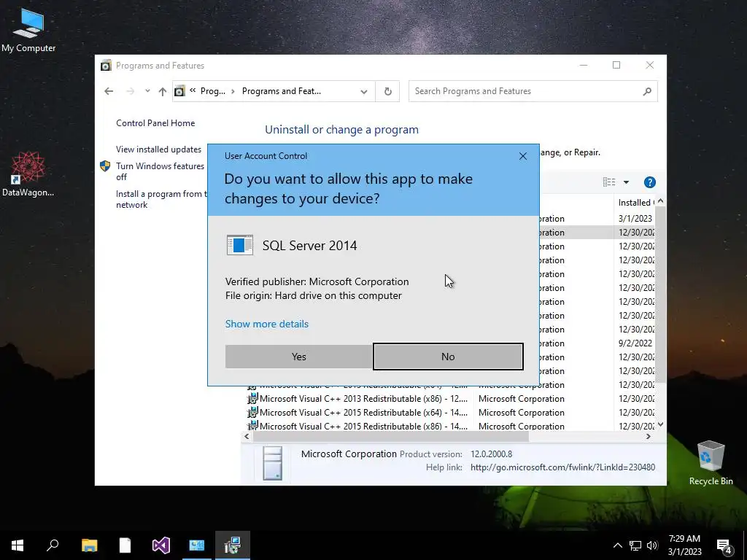This screenshot has height=560, width=747.
Task: Click the horizontal scrollbar thumb in program list
Action: click(x=391, y=436)
